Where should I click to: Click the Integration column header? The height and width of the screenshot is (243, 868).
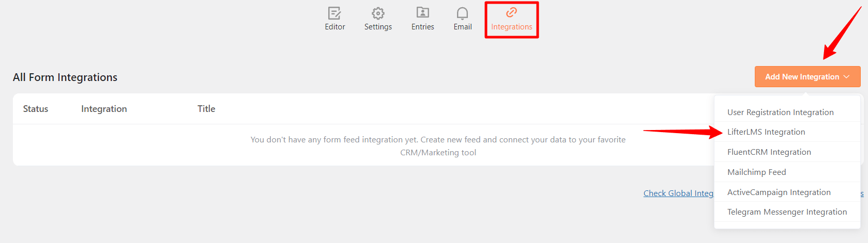(104, 109)
